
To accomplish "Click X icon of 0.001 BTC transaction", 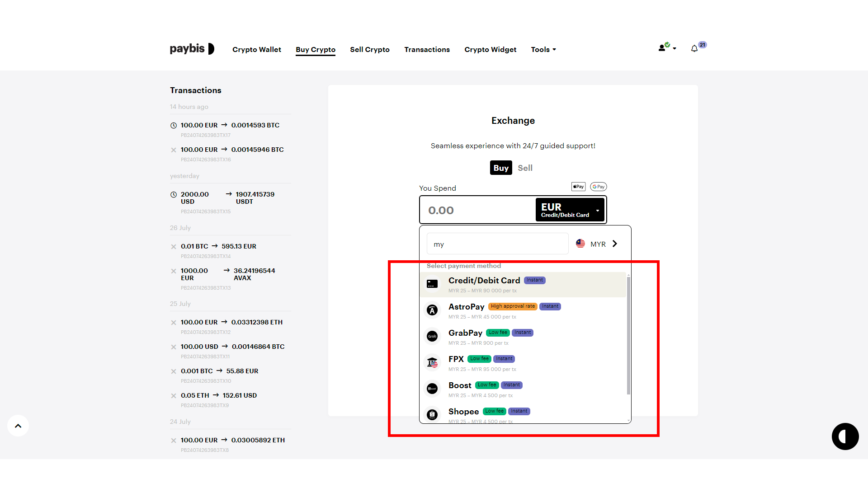I will (x=174, y=371).
